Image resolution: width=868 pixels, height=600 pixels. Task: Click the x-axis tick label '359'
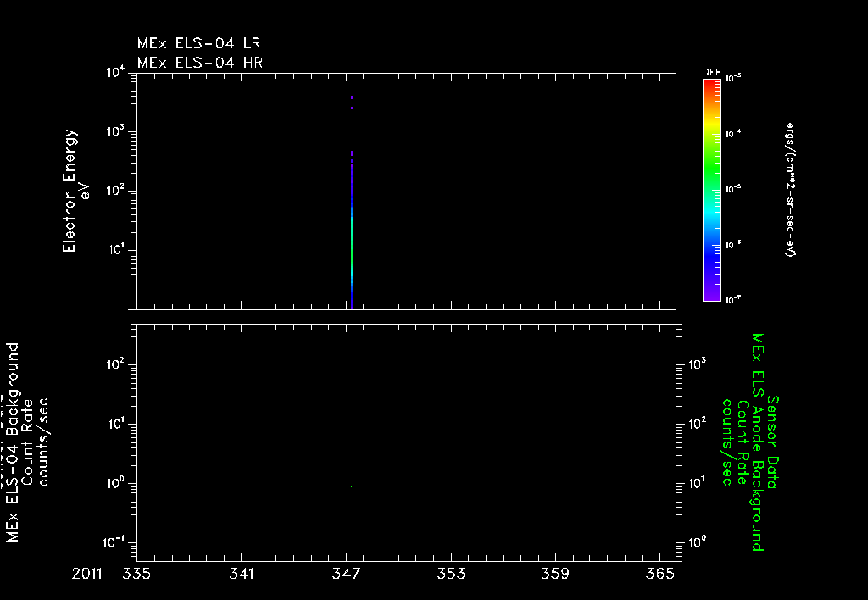click(x=555, y=574)
